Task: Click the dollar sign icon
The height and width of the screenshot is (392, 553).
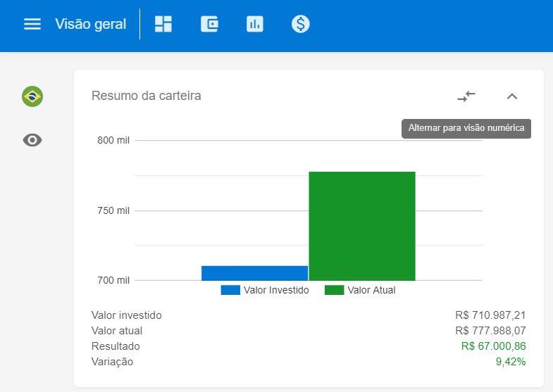Action: (x=301, y=25)
